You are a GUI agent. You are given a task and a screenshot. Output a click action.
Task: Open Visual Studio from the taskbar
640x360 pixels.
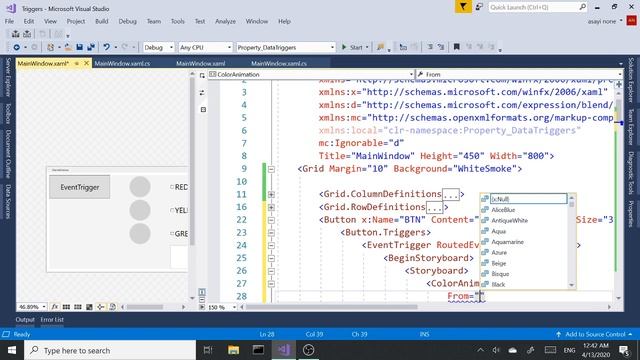tap(284, 350)
